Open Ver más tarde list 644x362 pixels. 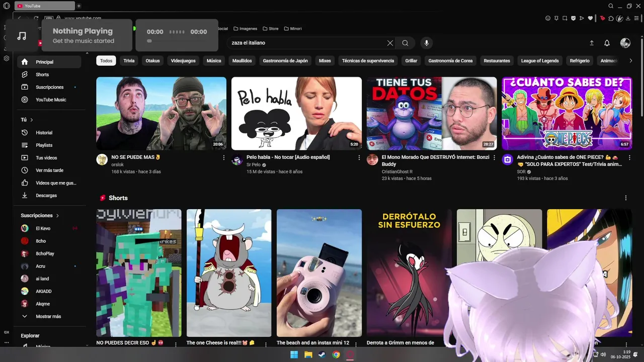pos(49,170)
